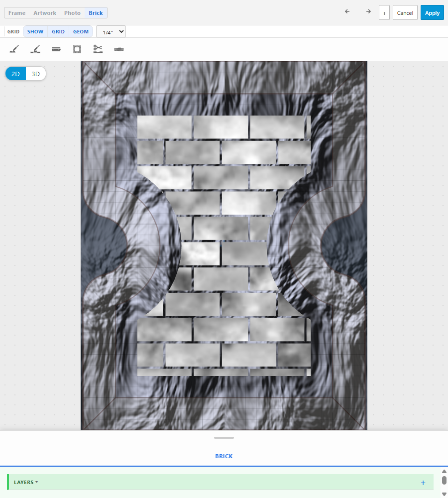Add a new layer with plus icon
The height and width of the screenshot is (498, 448).
pos(423,483)
